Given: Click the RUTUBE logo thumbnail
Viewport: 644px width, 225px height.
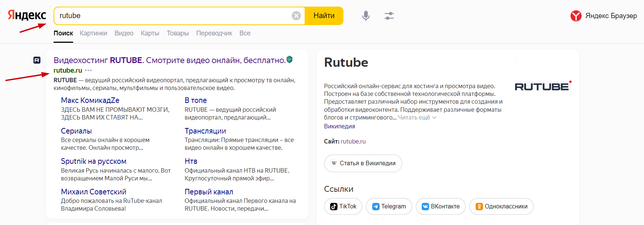Looking at the screenshot, I should pos(543,86).
